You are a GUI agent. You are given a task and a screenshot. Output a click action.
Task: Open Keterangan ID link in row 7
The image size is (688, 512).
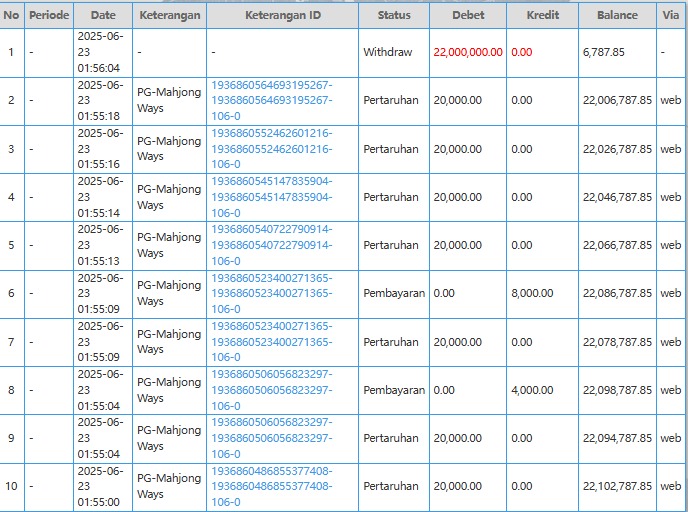pos(272,342)
